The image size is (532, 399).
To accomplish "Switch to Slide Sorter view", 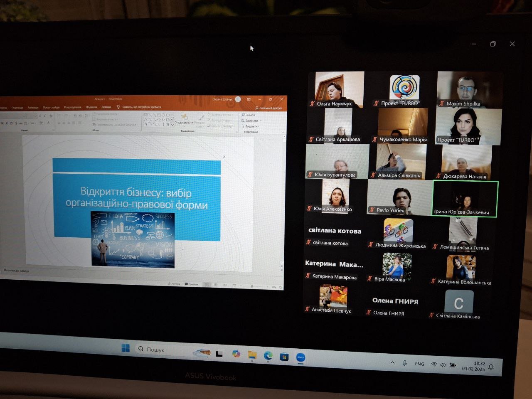I will 216,285.
